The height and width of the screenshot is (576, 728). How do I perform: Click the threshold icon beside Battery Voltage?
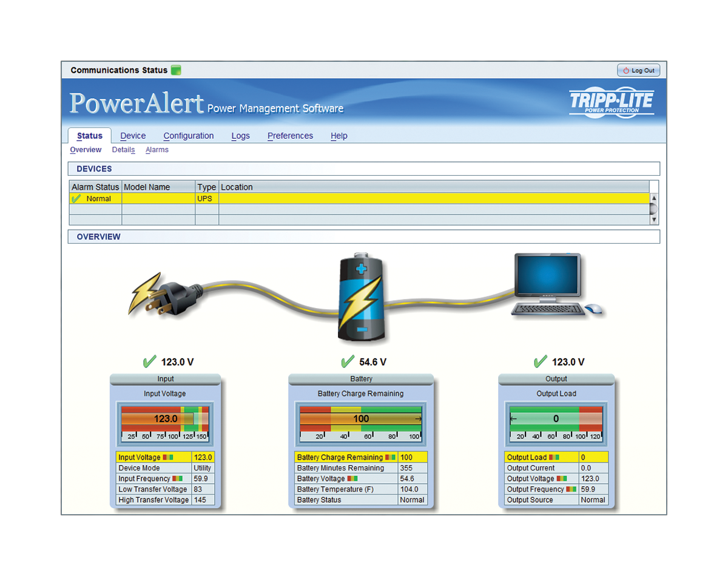pos(352,479)
